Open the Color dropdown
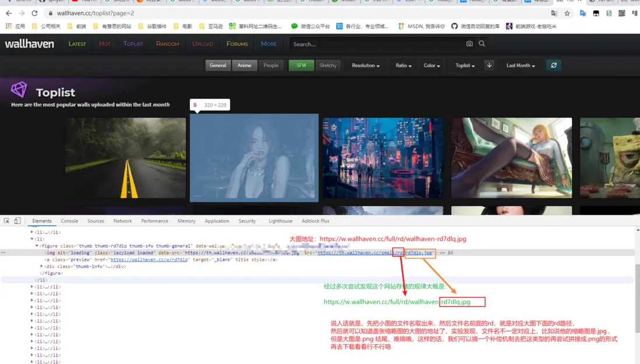The width and height of the screenshot is (640, 364). pos(431,65)
